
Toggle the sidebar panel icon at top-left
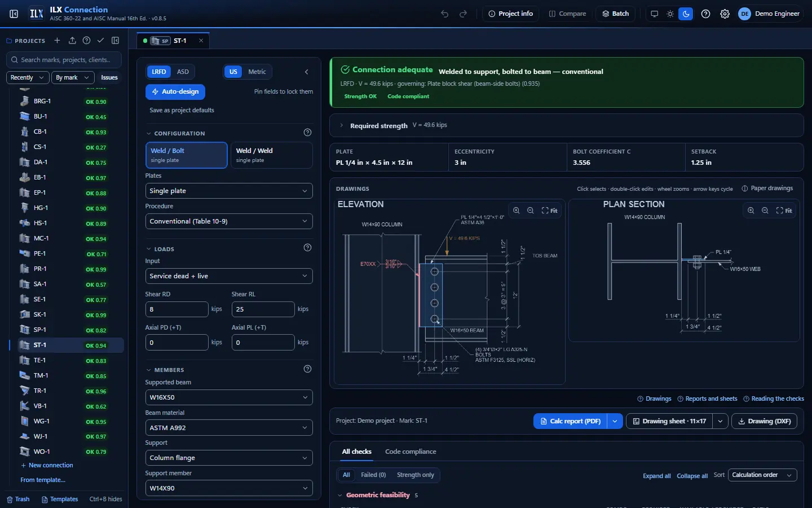click(14, 14)
